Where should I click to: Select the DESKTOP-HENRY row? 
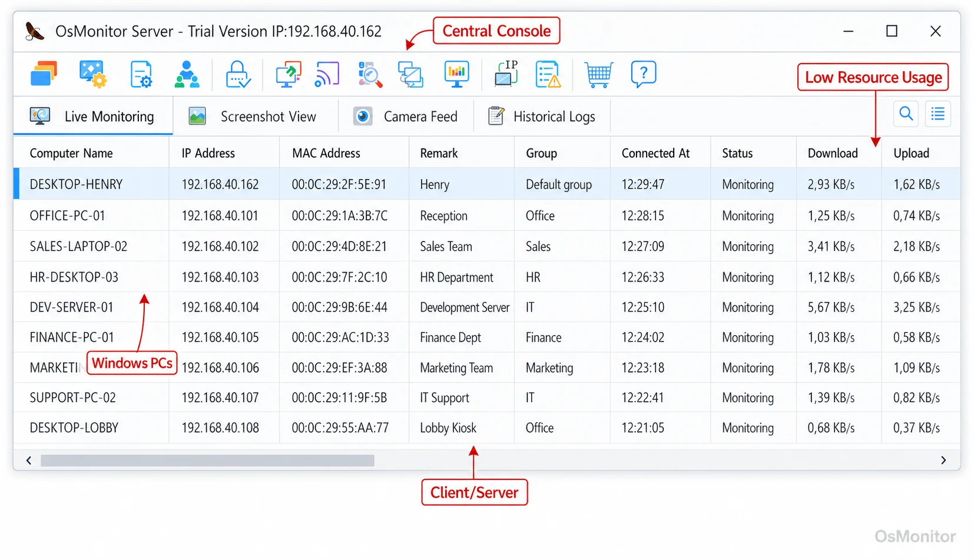(x=487, y=184)
